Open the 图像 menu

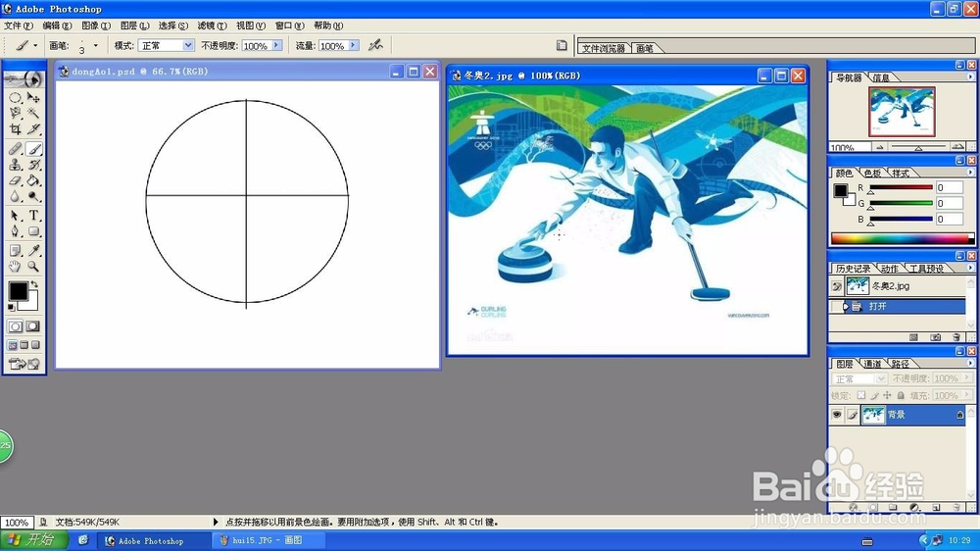point(96,25)
